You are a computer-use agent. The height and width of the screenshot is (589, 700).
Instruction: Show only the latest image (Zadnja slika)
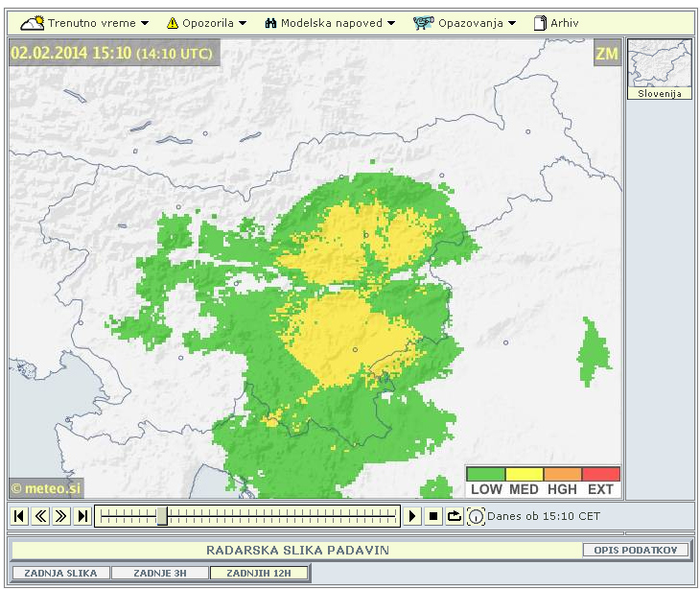pos(60,573)
